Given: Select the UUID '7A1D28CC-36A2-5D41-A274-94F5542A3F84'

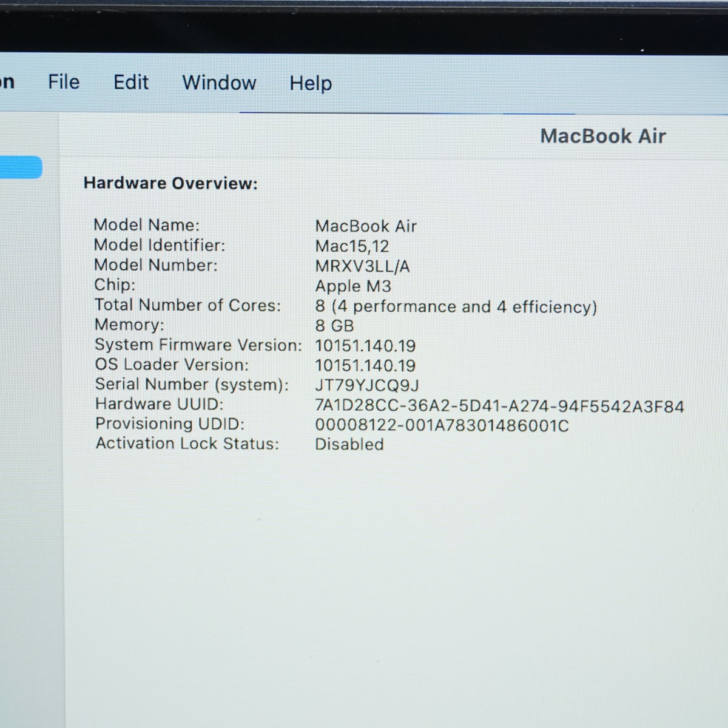Looking at the screenshot, I should pyautogui.click(x=499, y=406).
